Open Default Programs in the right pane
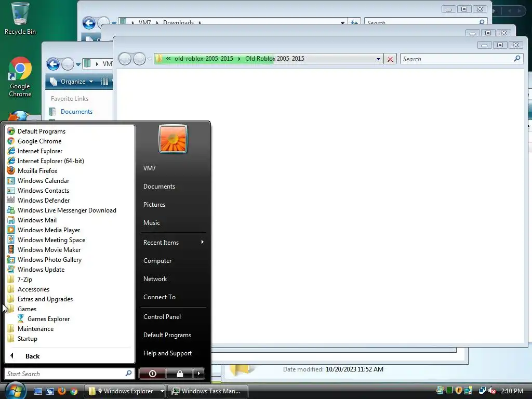 167,335
